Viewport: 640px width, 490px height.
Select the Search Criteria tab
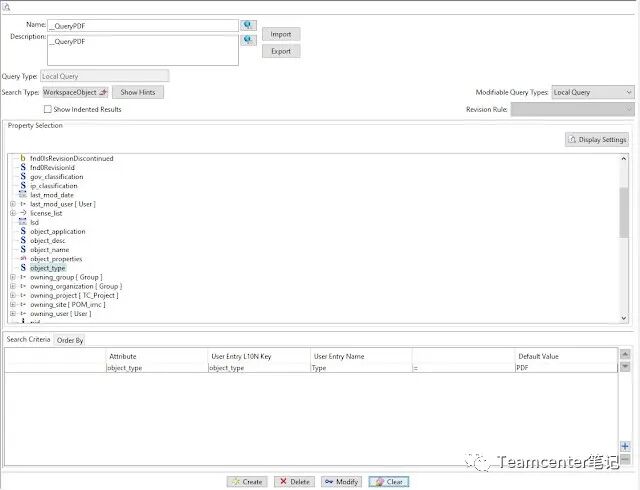pyautogui.click(x=28, y=340)
